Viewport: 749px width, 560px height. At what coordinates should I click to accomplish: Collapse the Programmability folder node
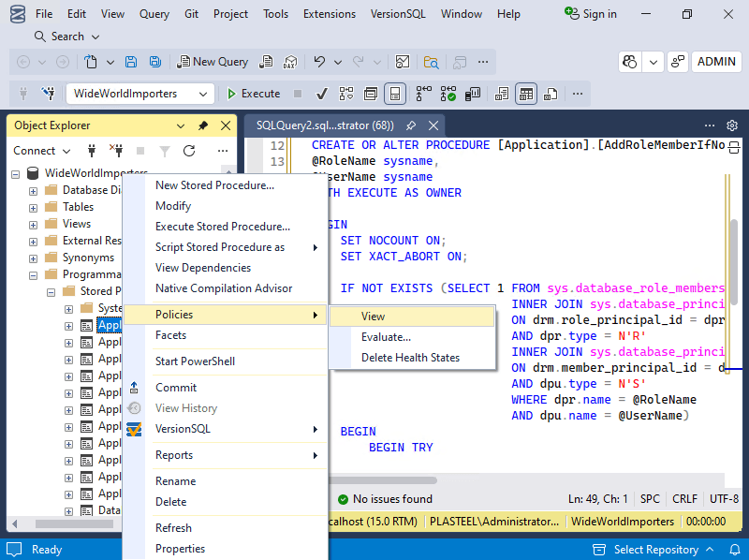coord(33,275)
